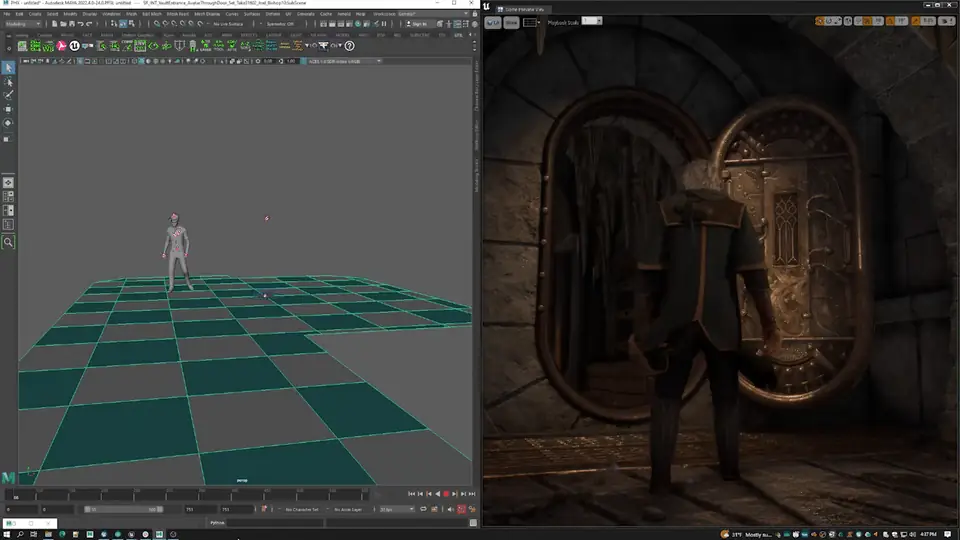The image size is (960, 540).
Task: Click the Unreal Engine shelf icon in Maya
Action: pyautogui.click(x=74, y=46)
